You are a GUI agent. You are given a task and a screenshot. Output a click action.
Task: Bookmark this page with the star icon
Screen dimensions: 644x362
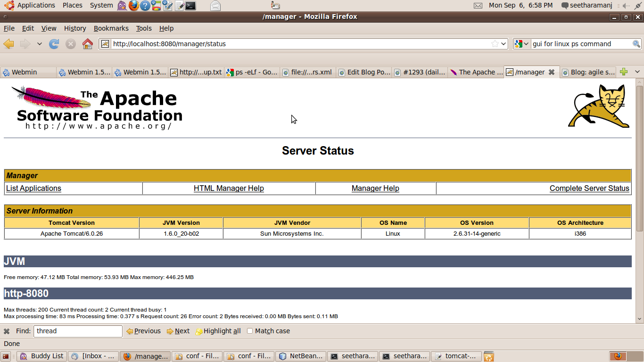(x=495, y=44)
